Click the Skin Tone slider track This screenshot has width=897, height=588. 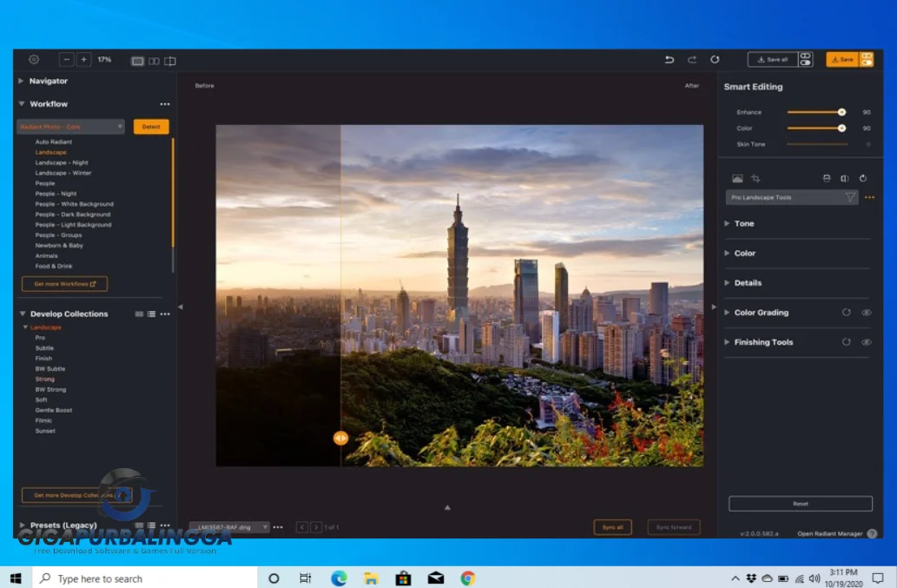click(x=817, y=145)
